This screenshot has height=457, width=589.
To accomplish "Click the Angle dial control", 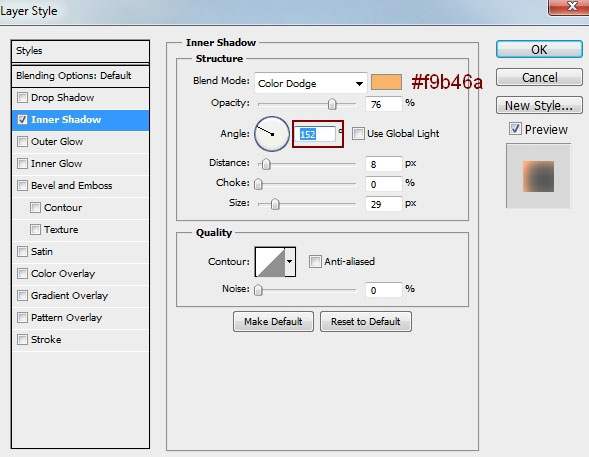I will (272, 134).
